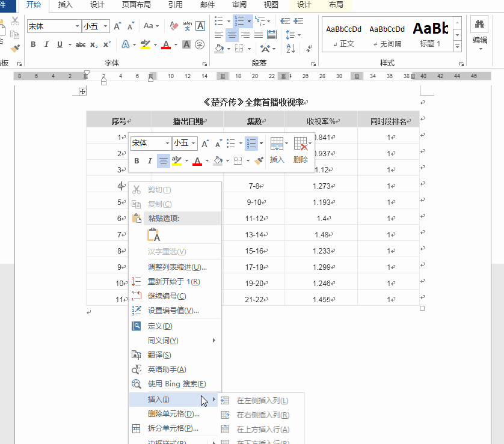Screen dimensions: 504x444
Task: Switch to the 页面布局 ribbon tab
Action: (x=136, y=5)
